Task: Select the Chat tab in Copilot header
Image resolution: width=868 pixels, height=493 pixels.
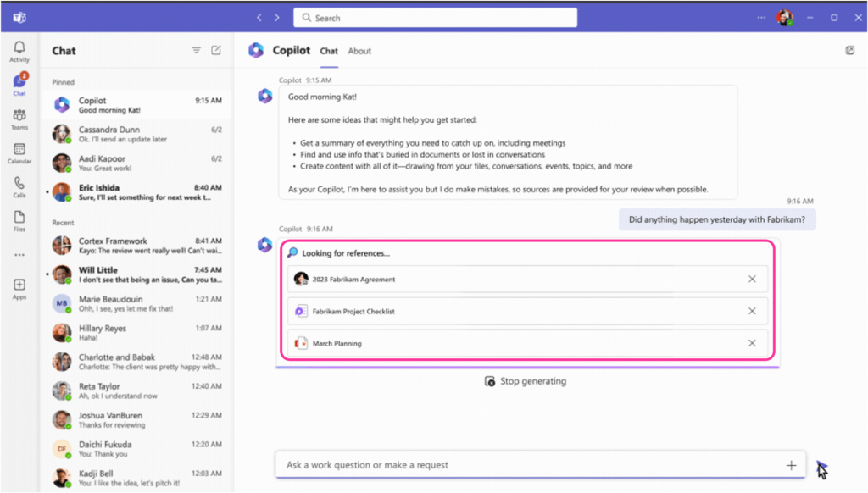Action: [x=329, y=51]
